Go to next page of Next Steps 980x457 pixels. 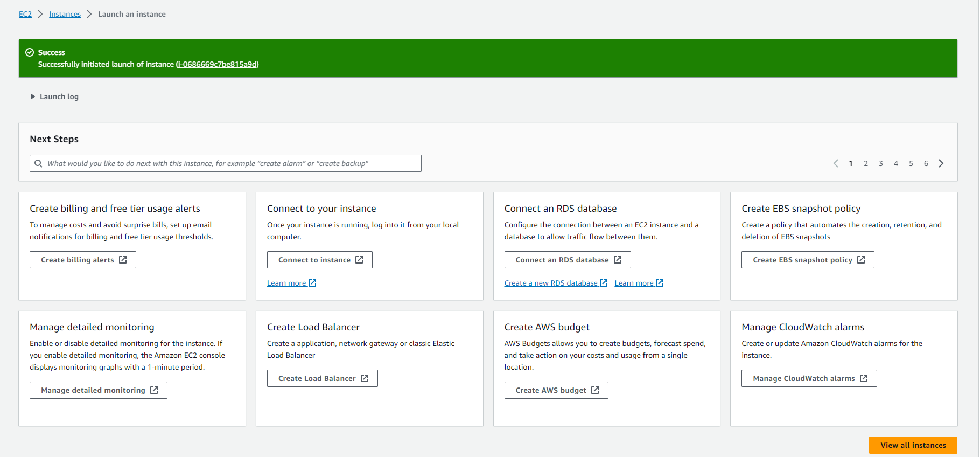(x=941, y=163)
